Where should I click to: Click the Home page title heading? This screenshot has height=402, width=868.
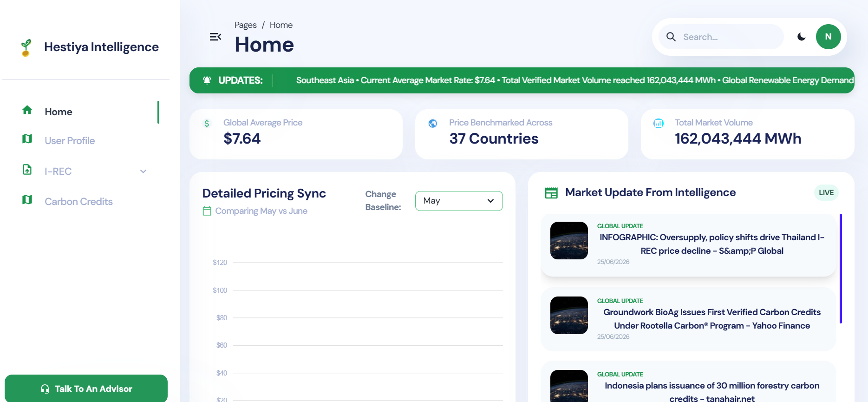pyautogui.click(x=264, y=45)
